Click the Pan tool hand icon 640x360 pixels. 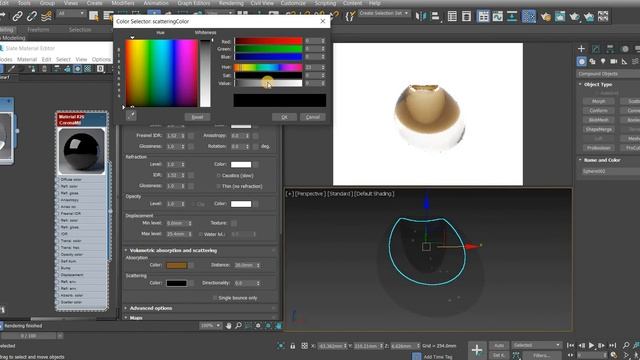pyautogui.click(x=229, y=325)
